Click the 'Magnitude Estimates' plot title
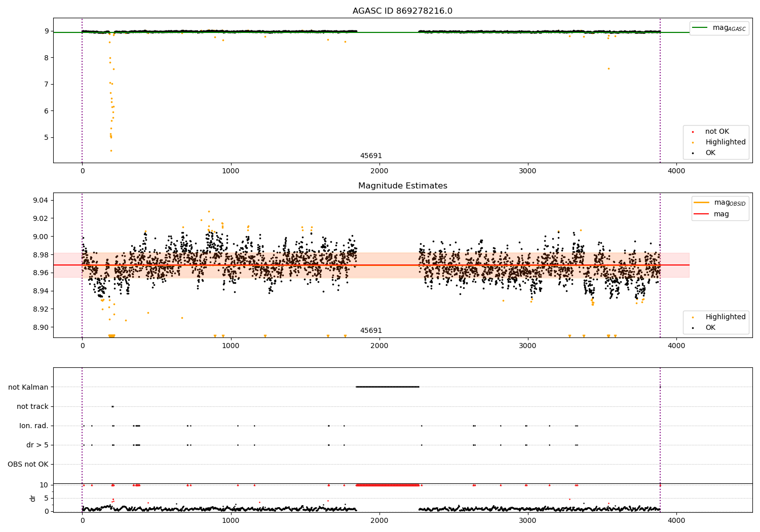Screen dimensions: 760x532 pos(402,186)
